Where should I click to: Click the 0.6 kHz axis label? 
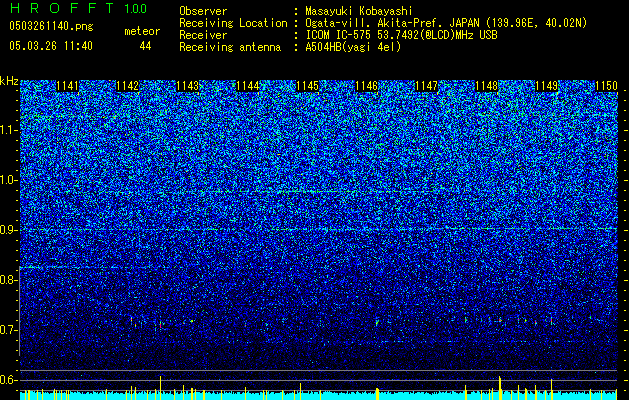[8, 380]
